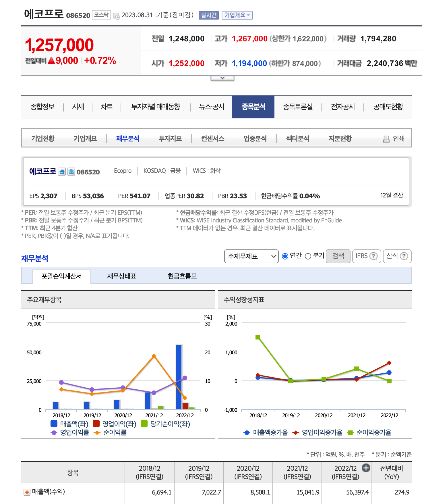422x504 pixels.
Task: Open the Ecopro homepage icon
Action: [62, 172]
